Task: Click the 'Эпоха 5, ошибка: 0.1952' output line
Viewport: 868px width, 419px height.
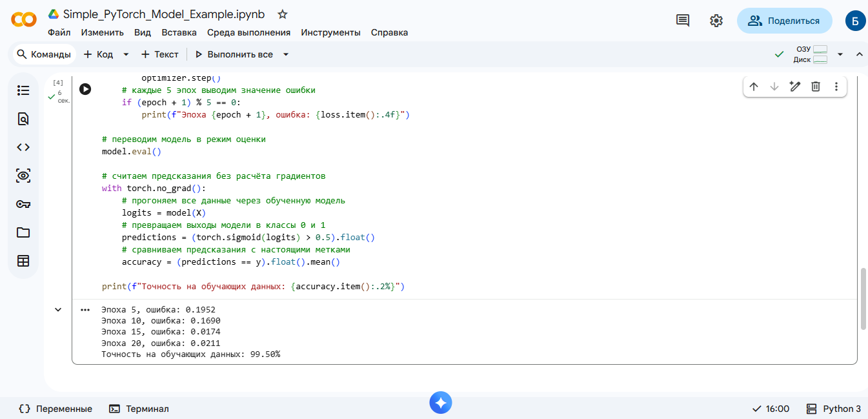Action: pos(158,309)
